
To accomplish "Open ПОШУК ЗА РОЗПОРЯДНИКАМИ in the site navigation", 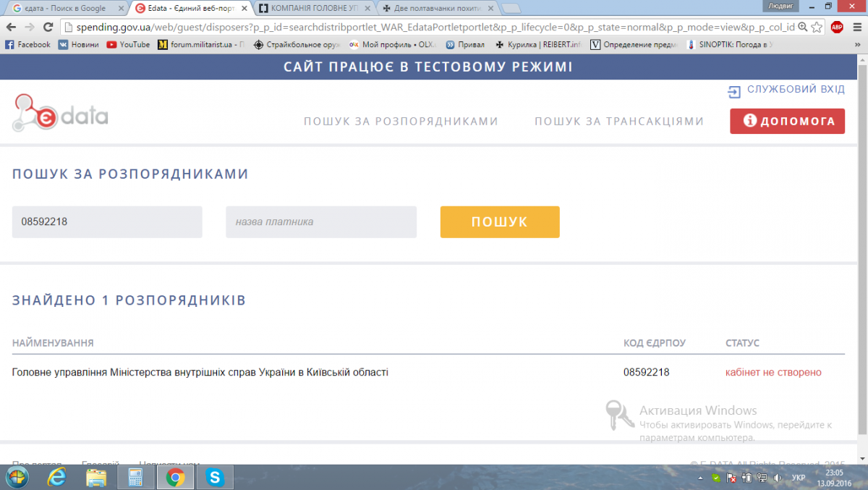I will pyautogui.click(x=401, y=122).
